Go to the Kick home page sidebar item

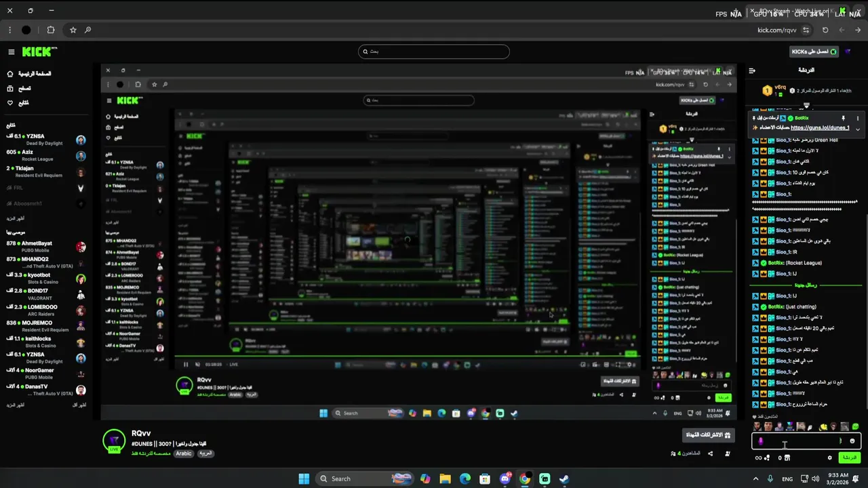coord(28,74)
